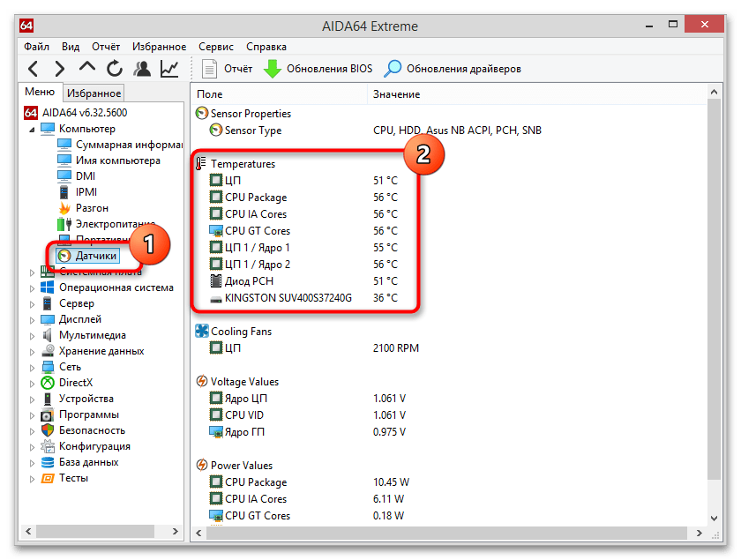The height and width of the screenshot is (560, 741).
Task: Expand the Хранение данных tree node
Action: 32,352
